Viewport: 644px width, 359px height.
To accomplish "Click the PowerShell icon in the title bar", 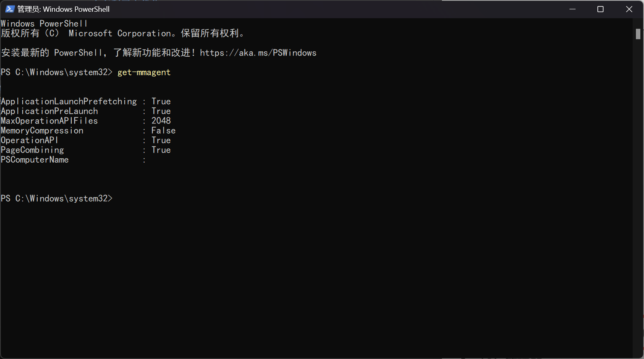I will click(10, 9).
